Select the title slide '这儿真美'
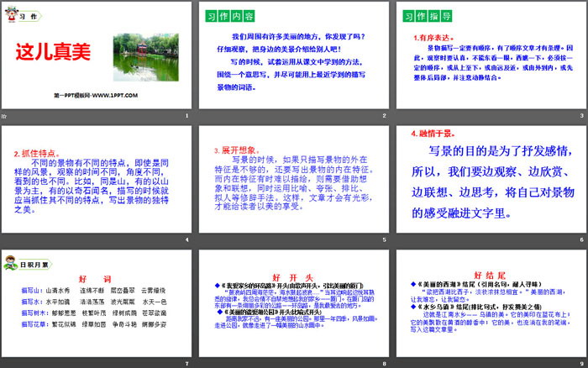 point(97,55)
